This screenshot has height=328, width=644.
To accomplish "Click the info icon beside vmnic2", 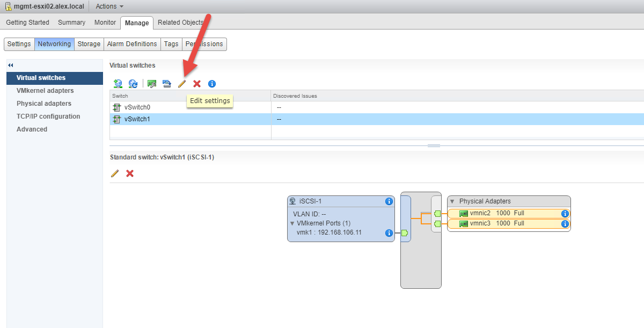I will (565, 213).
